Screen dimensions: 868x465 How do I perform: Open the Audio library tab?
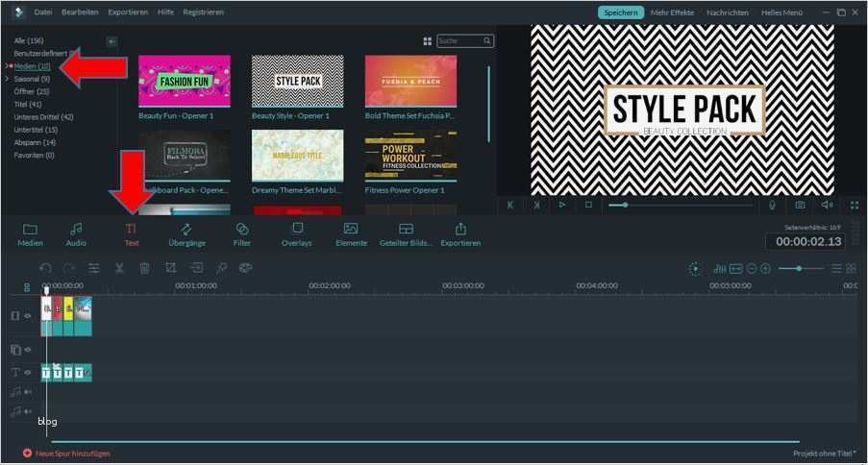[76, 233]
